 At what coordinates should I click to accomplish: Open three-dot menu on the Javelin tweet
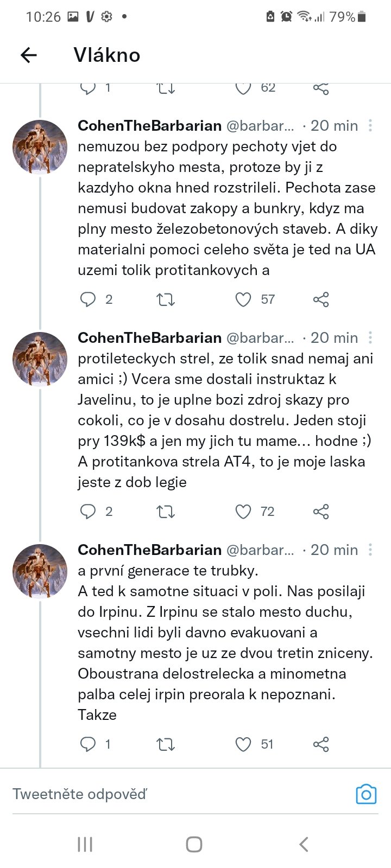pos(370,338)
